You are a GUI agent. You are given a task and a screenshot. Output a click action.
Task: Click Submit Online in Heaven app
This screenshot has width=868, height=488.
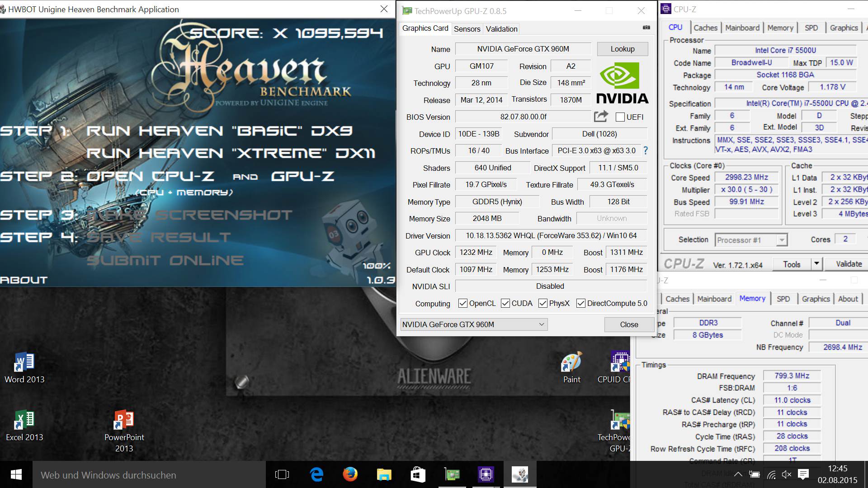click(165, 260)
